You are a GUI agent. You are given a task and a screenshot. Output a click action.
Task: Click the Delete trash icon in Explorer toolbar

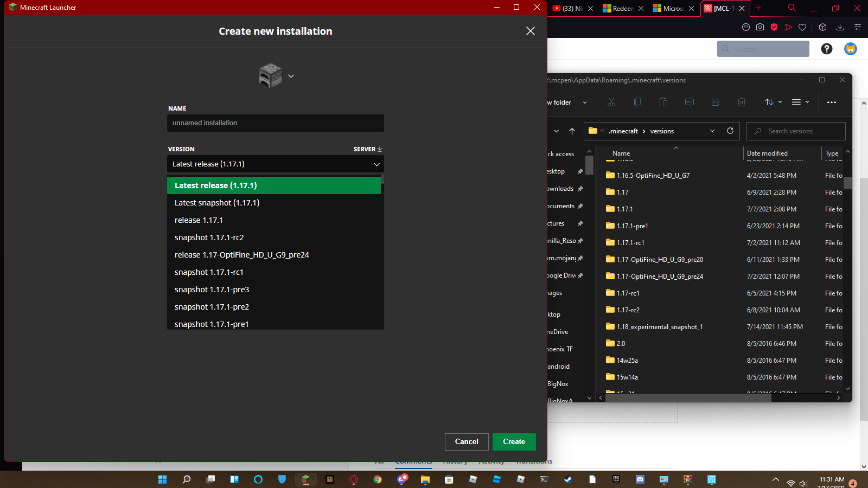click(x=741, y=102)
